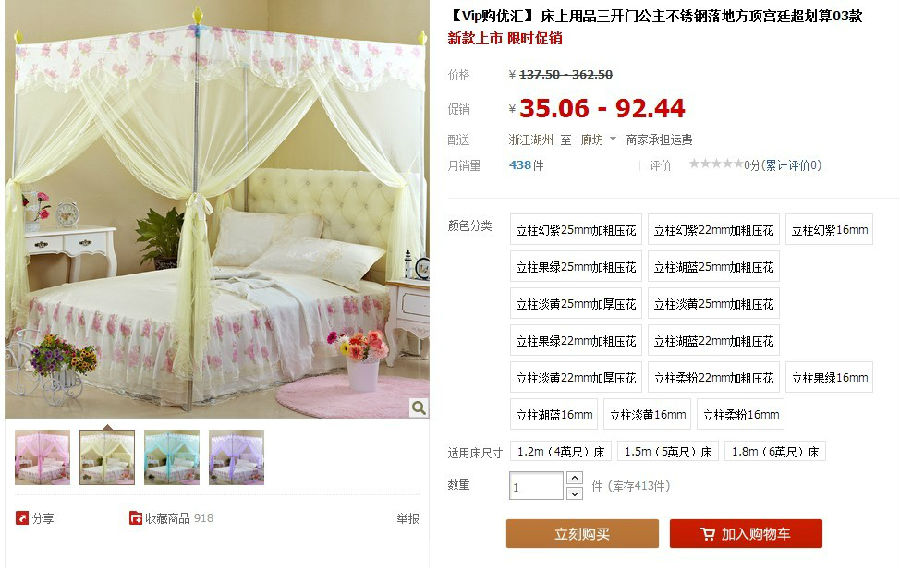This screenshot has width=900, height=568.
Task: Increase quantity with the up arrow
Action: (574, 478)
